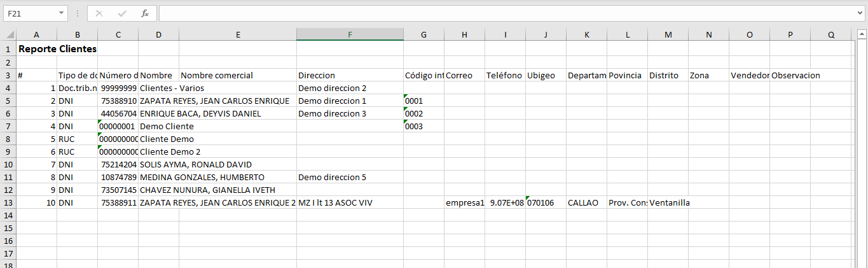Click the cell with código '0002'

(424, 113)
